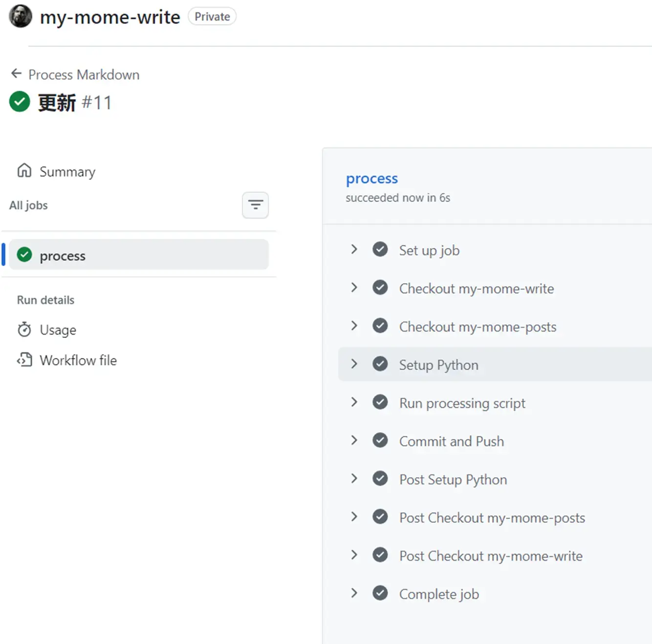Click the check icon of Setup Python step

(380, 364)
